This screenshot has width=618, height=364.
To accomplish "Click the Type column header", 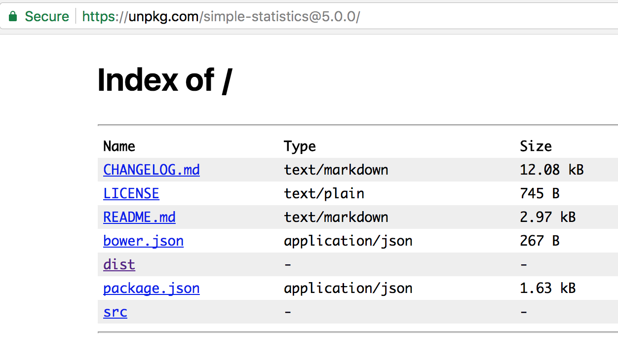I will tap(300, 146).
